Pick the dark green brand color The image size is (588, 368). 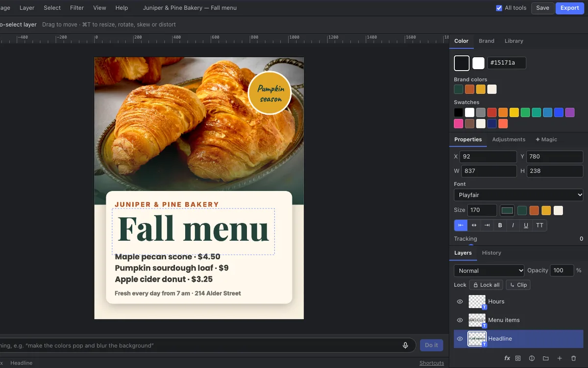click(x=458, y=89)
